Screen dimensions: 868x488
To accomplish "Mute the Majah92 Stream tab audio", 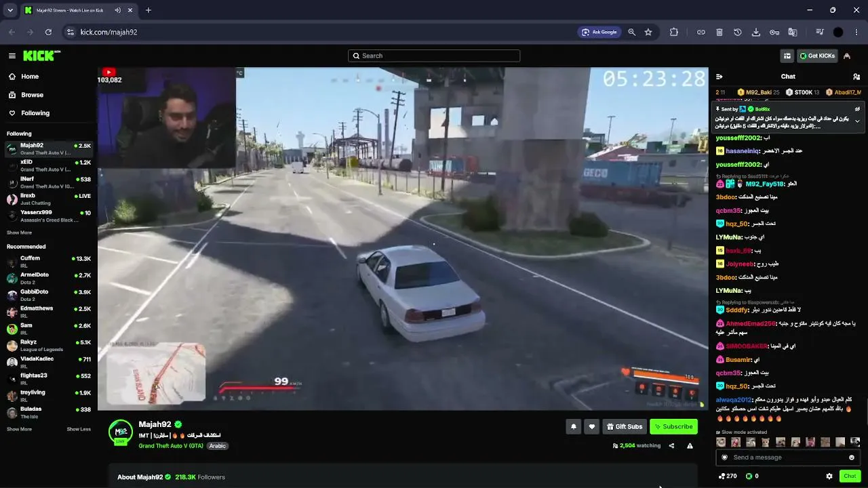I will 118,10.
